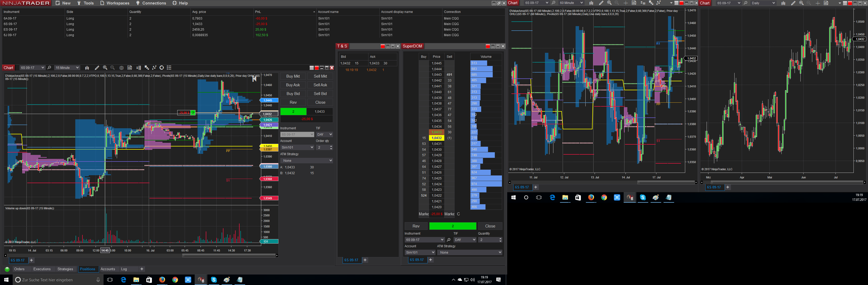This screenshot has width=868, height=285.
Task: Click Rev button in Chart Trader
Action: click(x=293, y=103)
